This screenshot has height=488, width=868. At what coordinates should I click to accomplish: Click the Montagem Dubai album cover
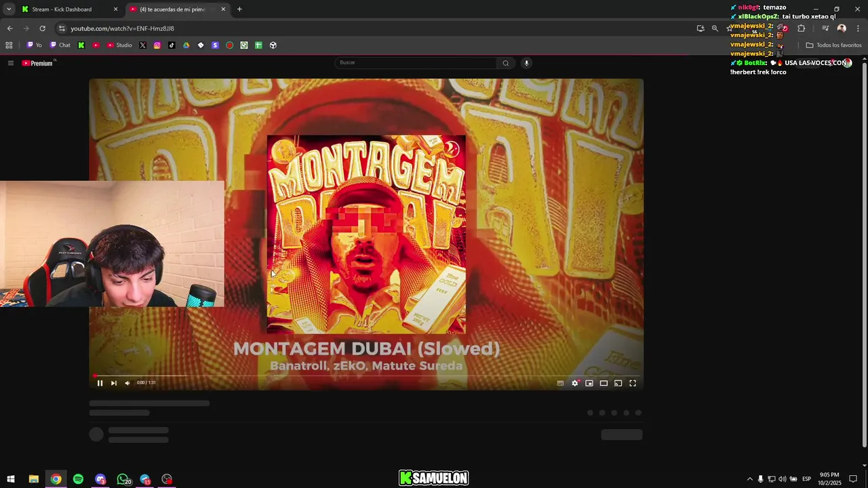coord(366,235)
